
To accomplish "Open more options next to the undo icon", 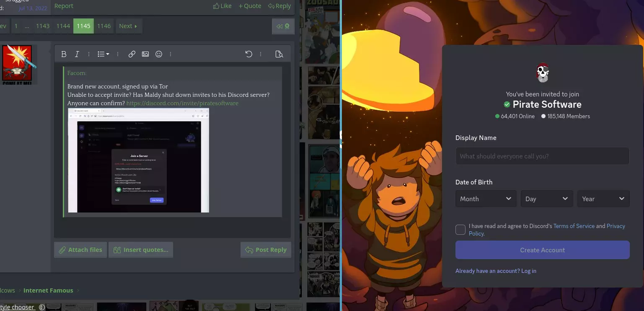I will tap(261, 54).
